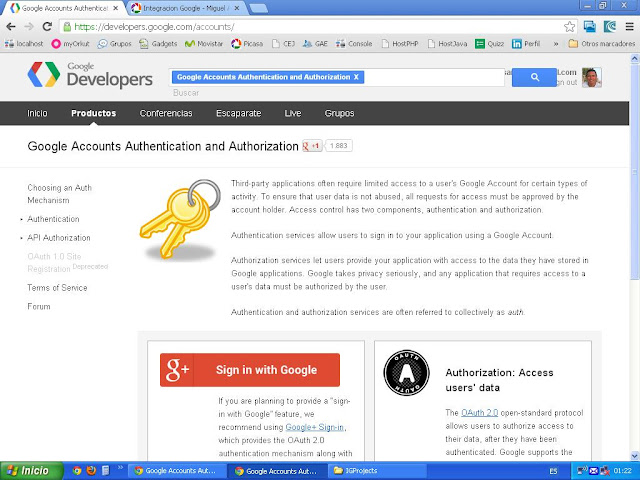This screenshot has height=480, width=640.
Task: Open the Inicio navigation tab
Action: click(x=37, y=113)
